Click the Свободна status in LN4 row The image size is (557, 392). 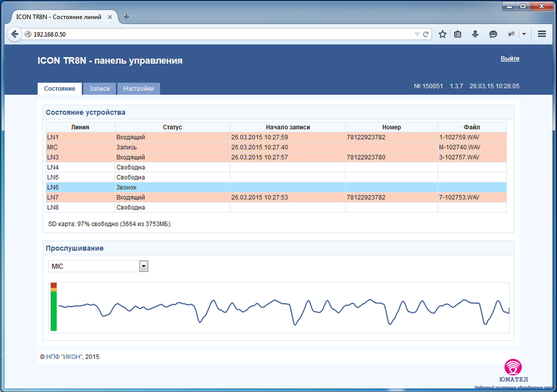pos(131,167)
